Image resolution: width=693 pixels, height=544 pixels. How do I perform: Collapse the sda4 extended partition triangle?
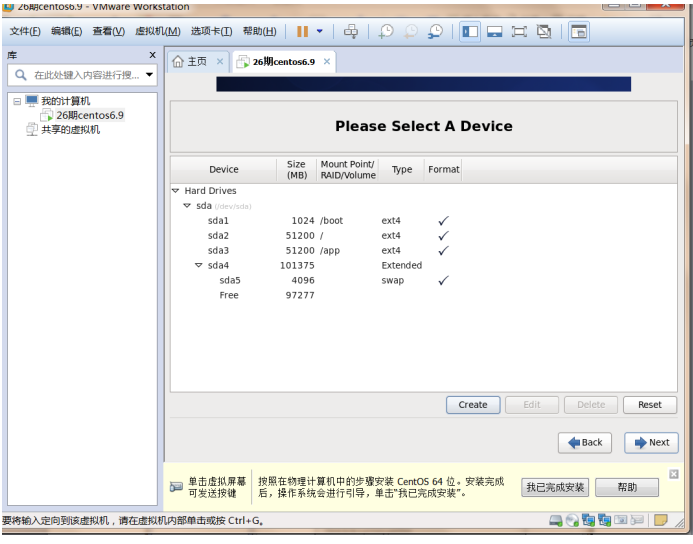click(198, 265)
